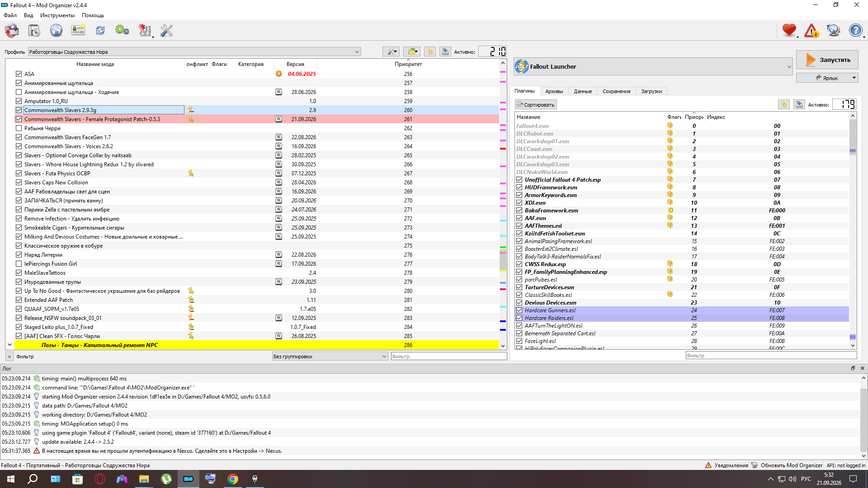Viewport: 868px width, 488px height.
Task: Open the profiles card icon
Action: click(78, 31)
